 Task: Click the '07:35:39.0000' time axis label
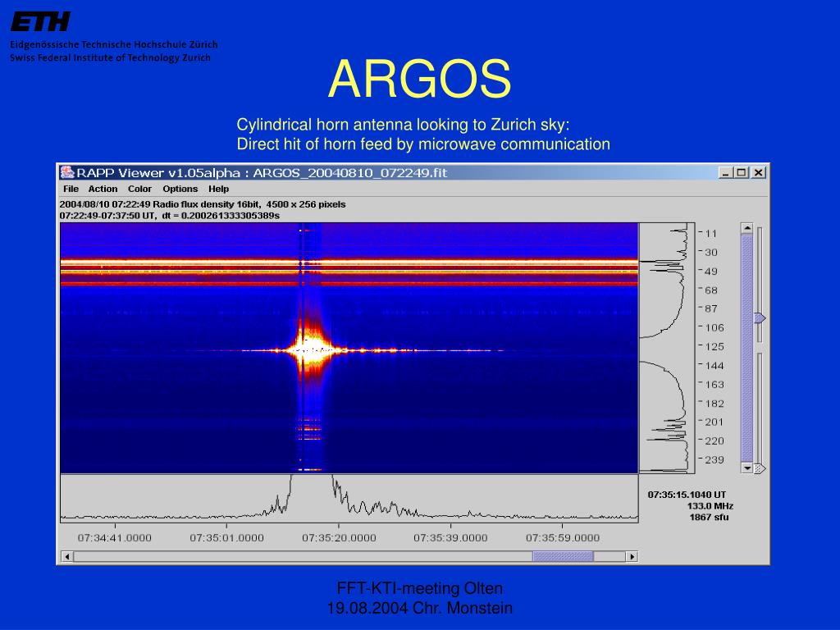[x=450, y=538]
